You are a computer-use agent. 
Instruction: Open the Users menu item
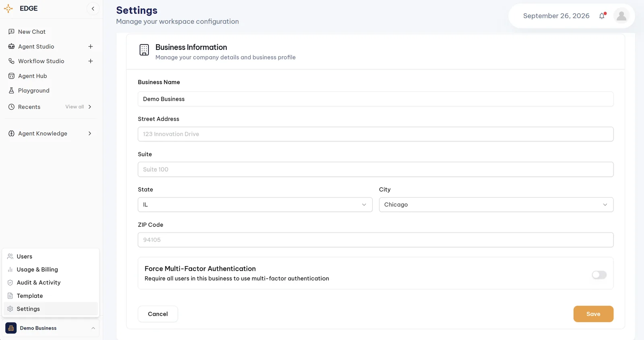(51, 256)
